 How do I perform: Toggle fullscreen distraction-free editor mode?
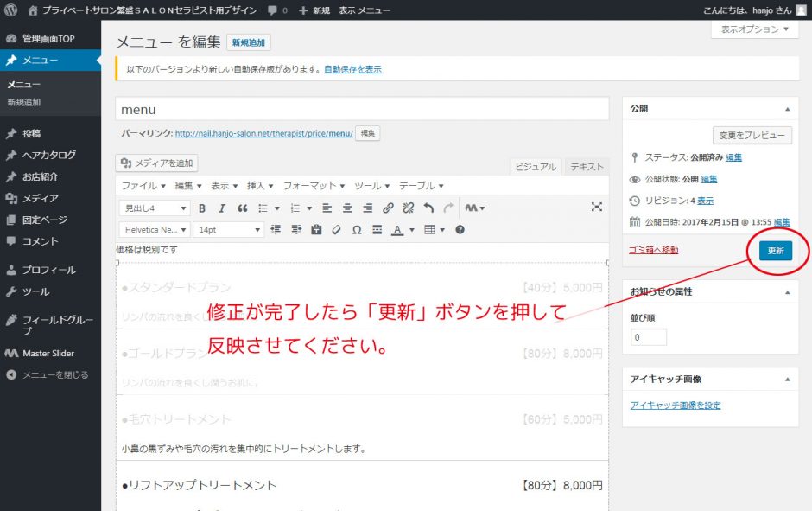pyautogui.click(x=596, y=208)
